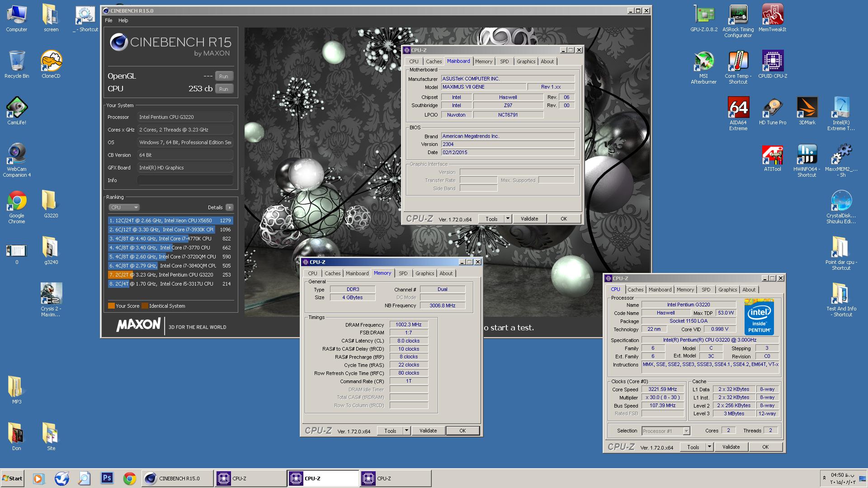Image resolution: width=868 pixels, height=488 pixels.
Task: Launch MSI Afterburner from the desktop
Action: tap(703, 67)
